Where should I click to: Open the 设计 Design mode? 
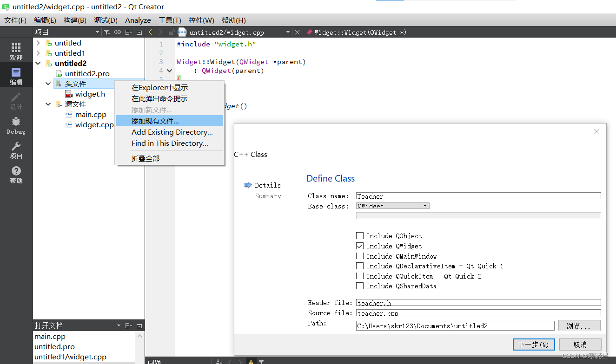click(16, 101)
